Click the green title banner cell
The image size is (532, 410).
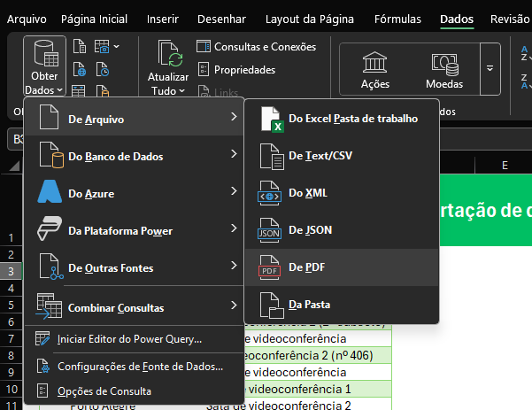[486, 210]
